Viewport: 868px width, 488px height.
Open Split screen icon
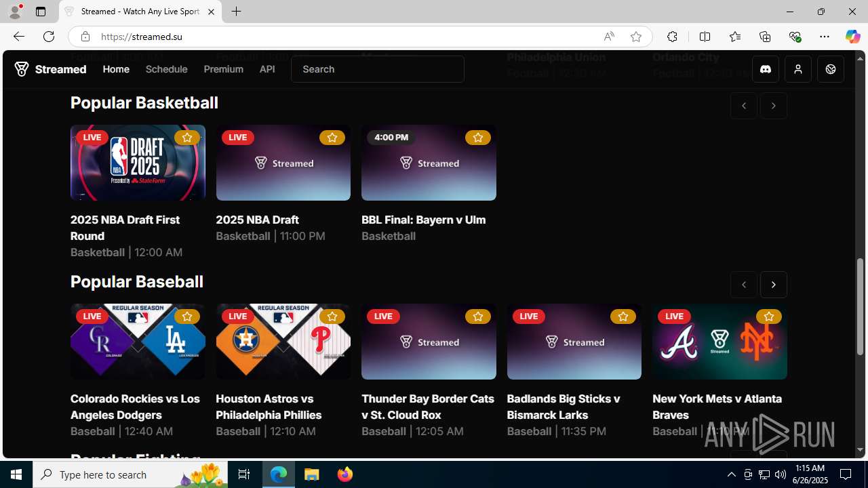[x=705, y=37]
